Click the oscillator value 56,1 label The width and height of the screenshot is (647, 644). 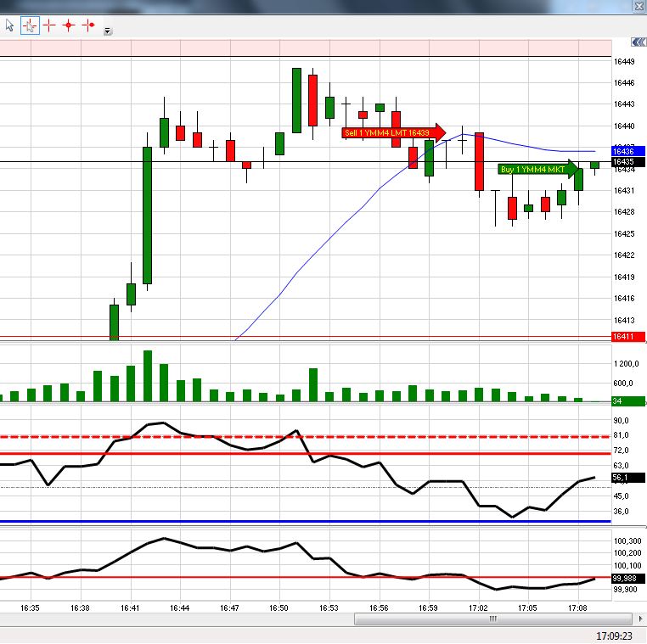[x=627, y=478]
